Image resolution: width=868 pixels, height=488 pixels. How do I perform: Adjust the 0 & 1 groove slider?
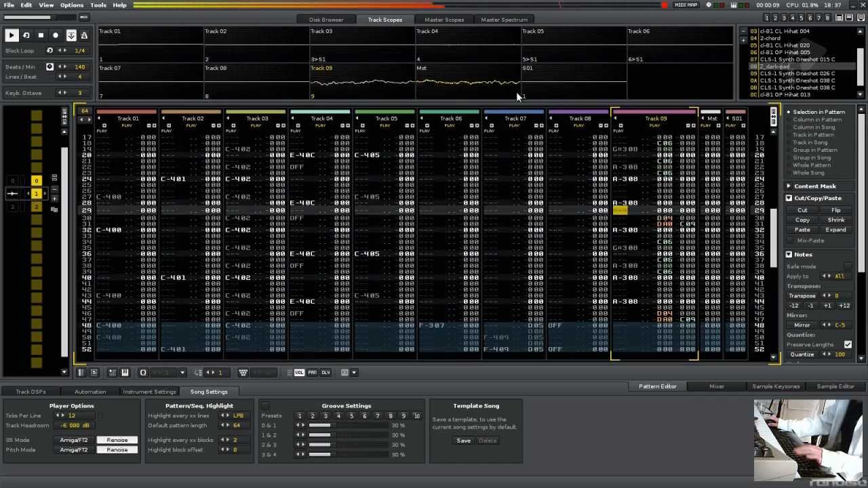click(x=348, y=425)
